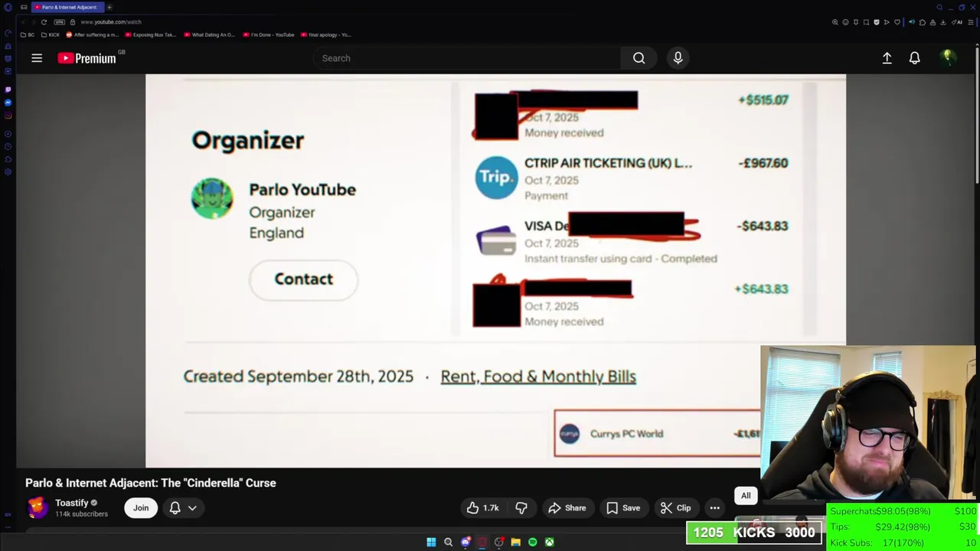
Task: Open the YouTube guide hamburger menu
Action: [x=37, y=58]
